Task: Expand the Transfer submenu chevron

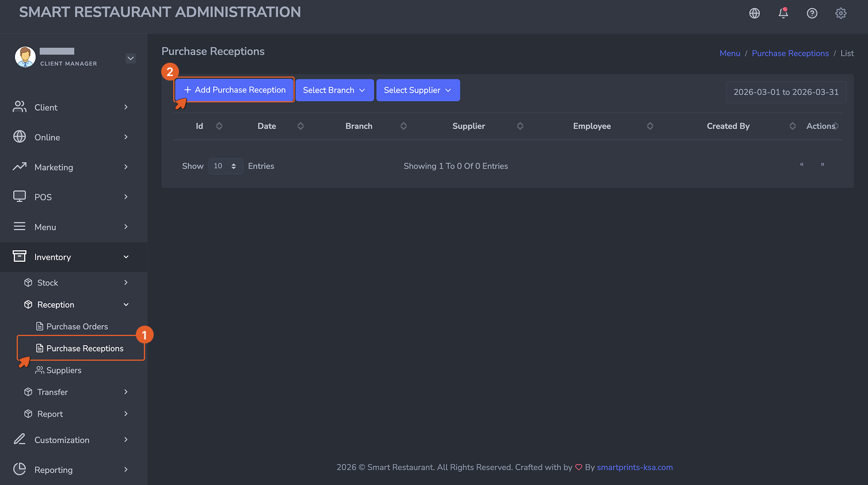Action: 126,392
